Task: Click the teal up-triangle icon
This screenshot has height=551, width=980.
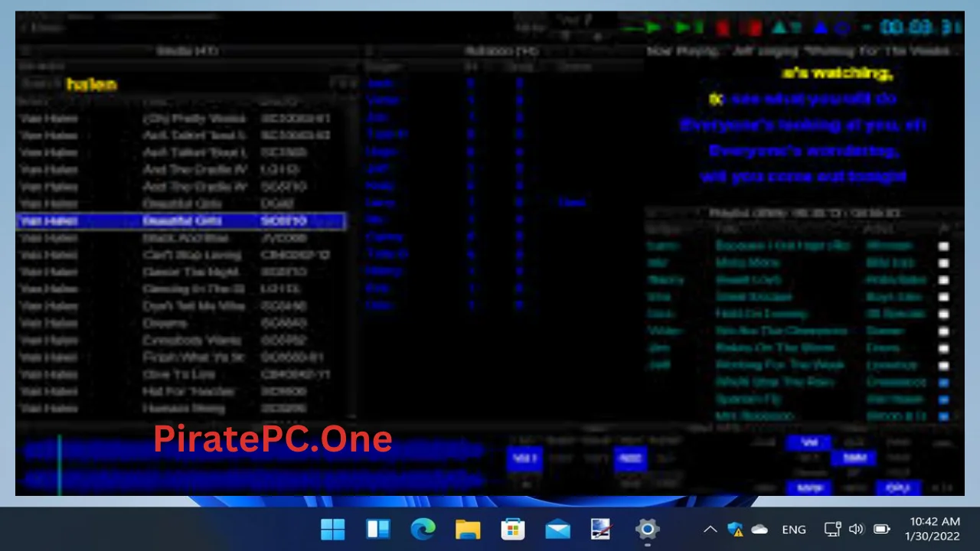Action: click(779, 28)
